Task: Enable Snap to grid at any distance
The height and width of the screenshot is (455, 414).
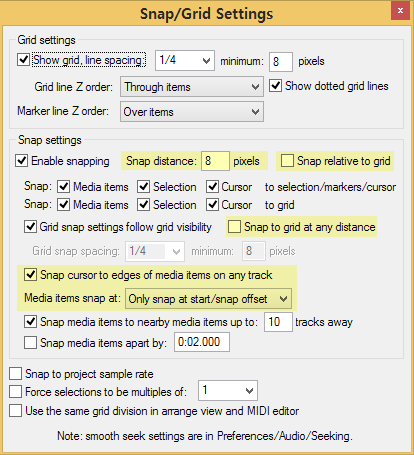Action: pyautogui.click(x=234, y=227)
